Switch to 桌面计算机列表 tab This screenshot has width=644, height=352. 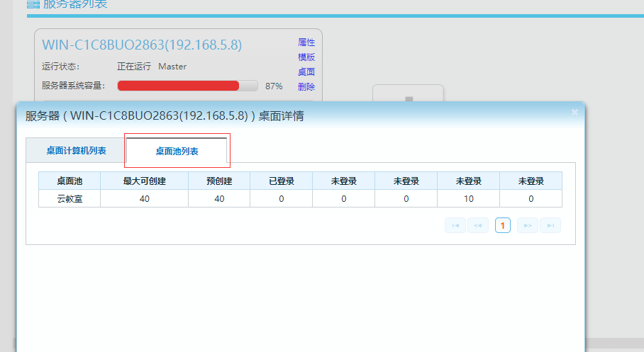pyautogui.click(x=76, y=151)
